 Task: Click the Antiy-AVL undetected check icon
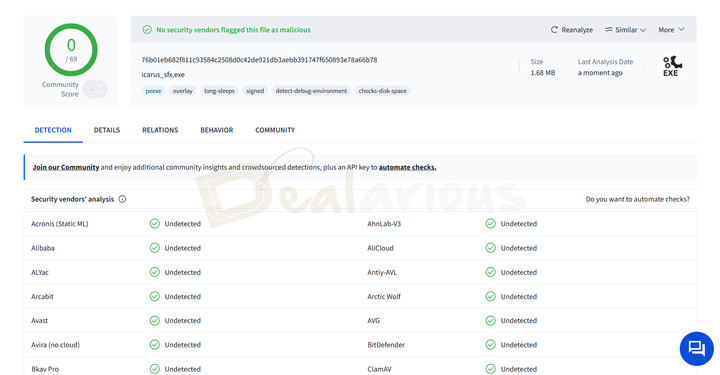point(490,272)
